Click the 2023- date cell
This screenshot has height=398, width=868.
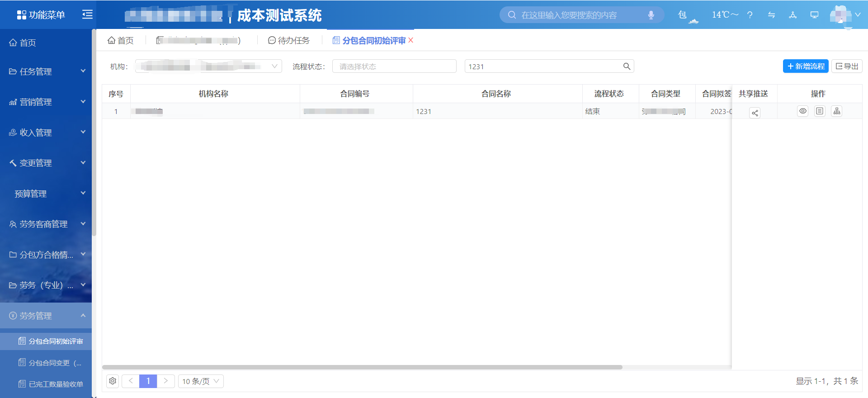coord(714,111)
